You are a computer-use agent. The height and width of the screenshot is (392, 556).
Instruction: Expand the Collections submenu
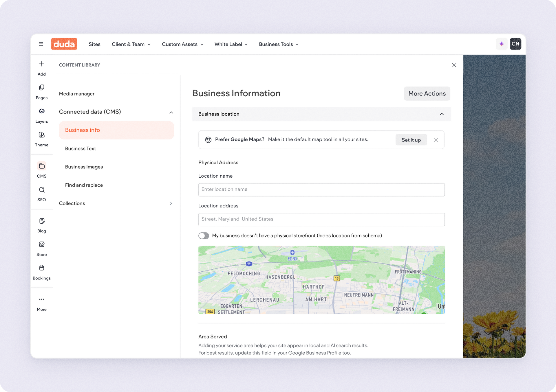[171, 203]
